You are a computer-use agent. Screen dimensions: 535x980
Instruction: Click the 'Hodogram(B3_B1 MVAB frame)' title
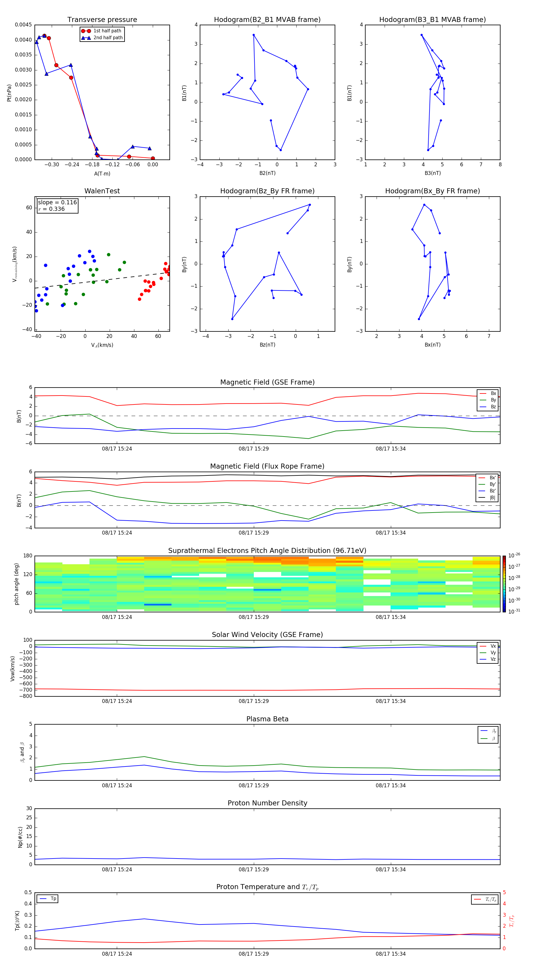432,19
